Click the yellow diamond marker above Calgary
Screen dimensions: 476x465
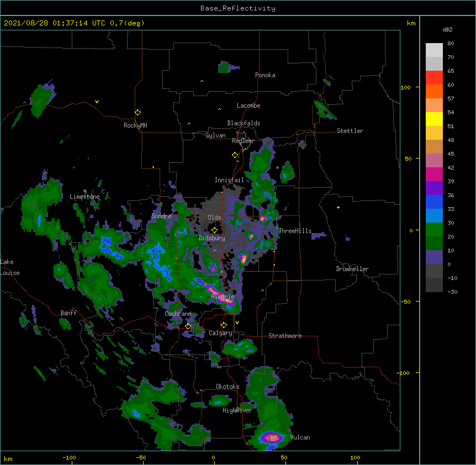point(224,325)
